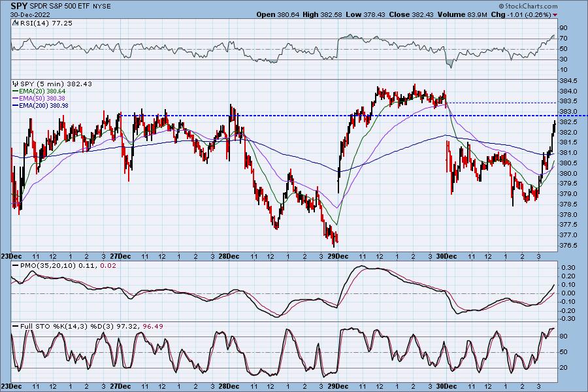The height and width of the screenshot is (392, 588).
Task: Click the 96.49 %D value in stochastic legend
Action: click(x=153, y=327)
